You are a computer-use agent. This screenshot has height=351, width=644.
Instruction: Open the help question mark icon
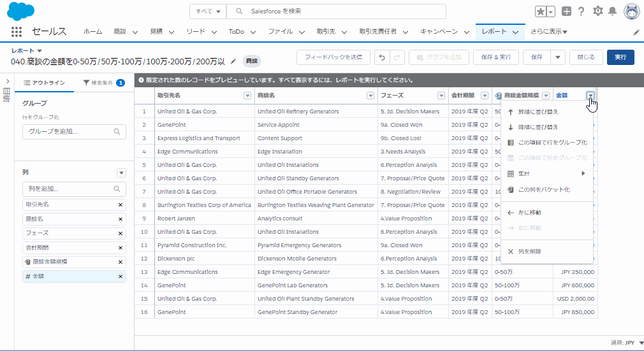(x=581, y=11)
